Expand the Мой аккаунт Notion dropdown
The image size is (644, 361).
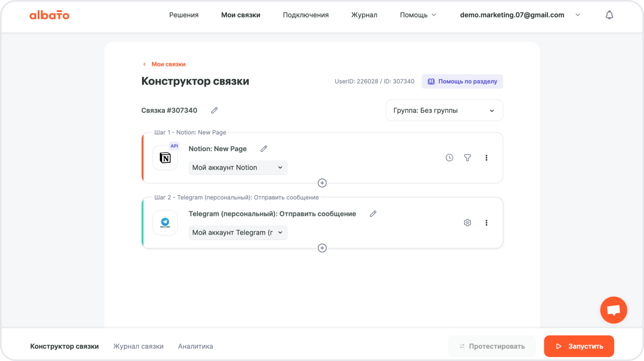coord(238,168)
